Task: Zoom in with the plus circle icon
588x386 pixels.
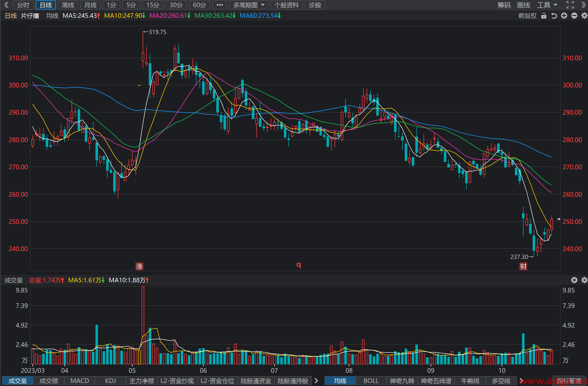Action: tap(564, 16)
